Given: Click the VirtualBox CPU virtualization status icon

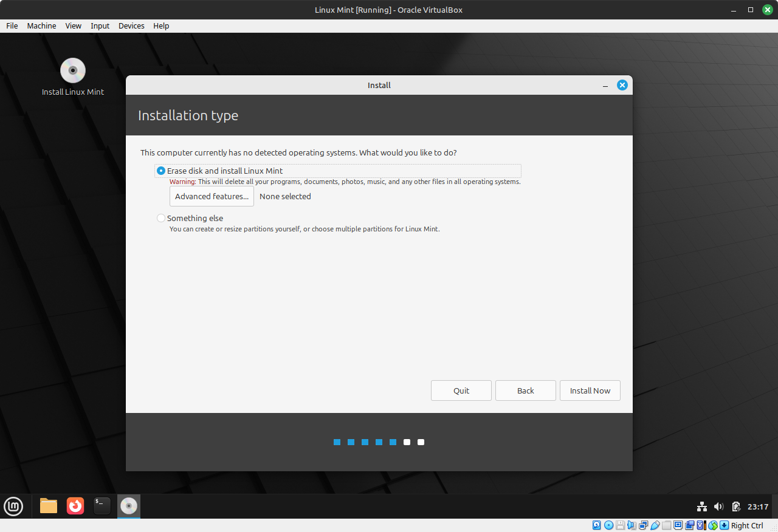Looking at the screenshot, I should coord(701,525).
